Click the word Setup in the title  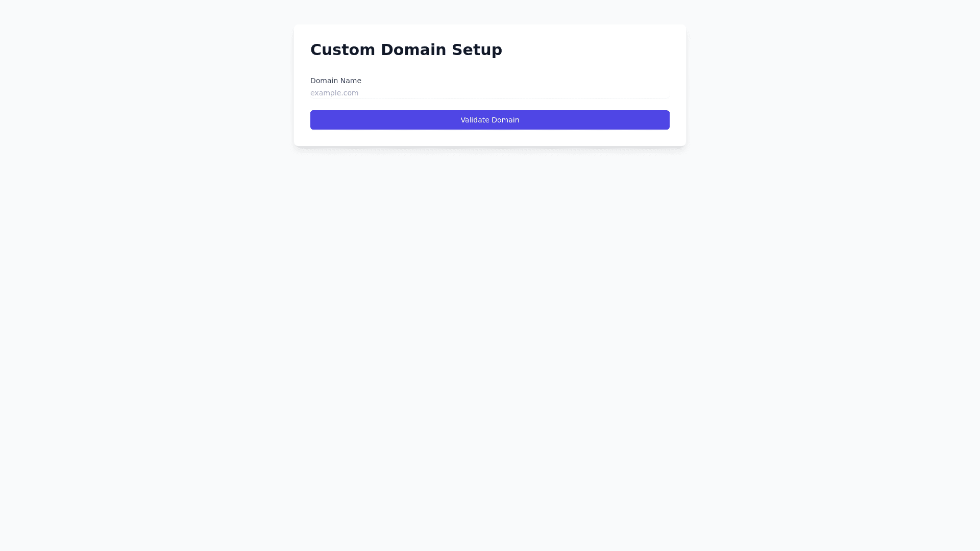(x=477, y=50)
